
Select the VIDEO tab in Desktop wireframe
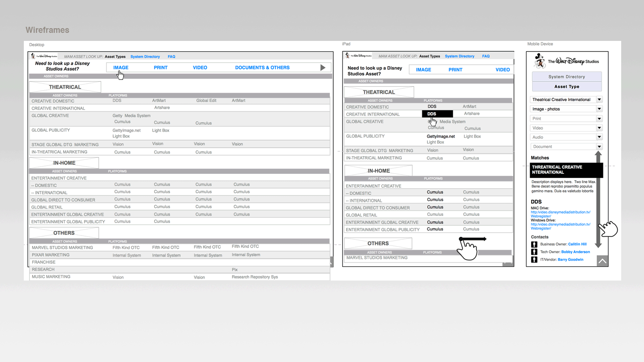click(200, 68)
